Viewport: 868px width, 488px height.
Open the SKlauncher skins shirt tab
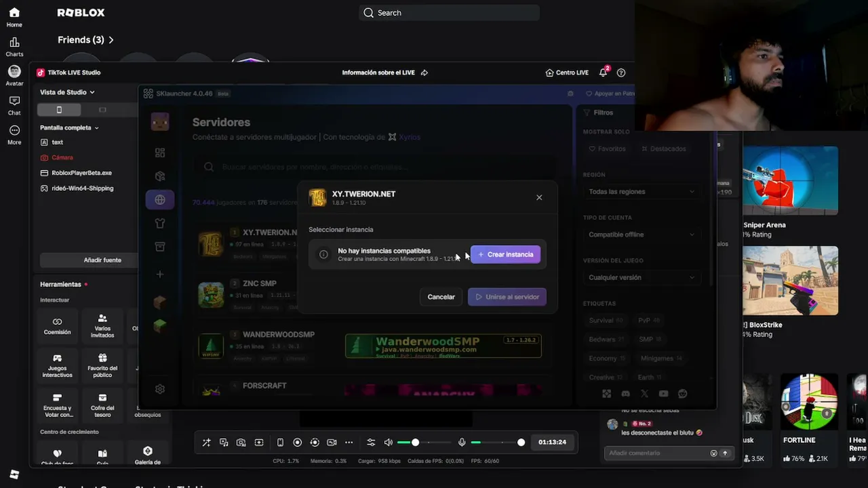coord(160,223)
